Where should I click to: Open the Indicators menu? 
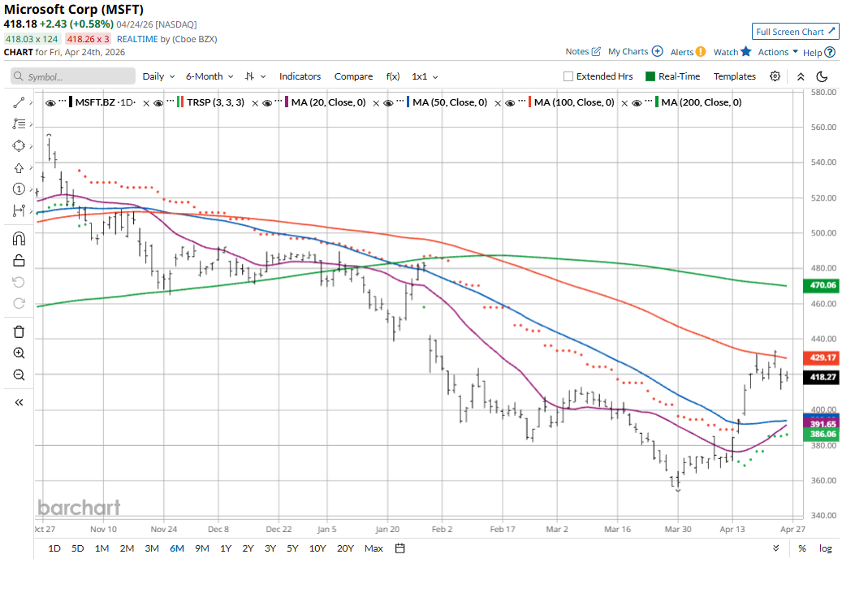[300, 76]
